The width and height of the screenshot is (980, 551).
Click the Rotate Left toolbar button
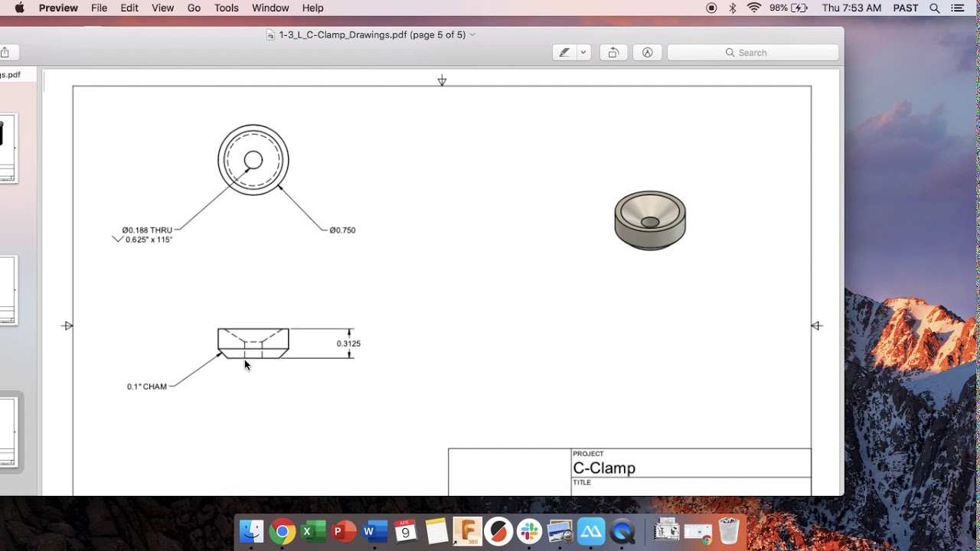[613, 53]
